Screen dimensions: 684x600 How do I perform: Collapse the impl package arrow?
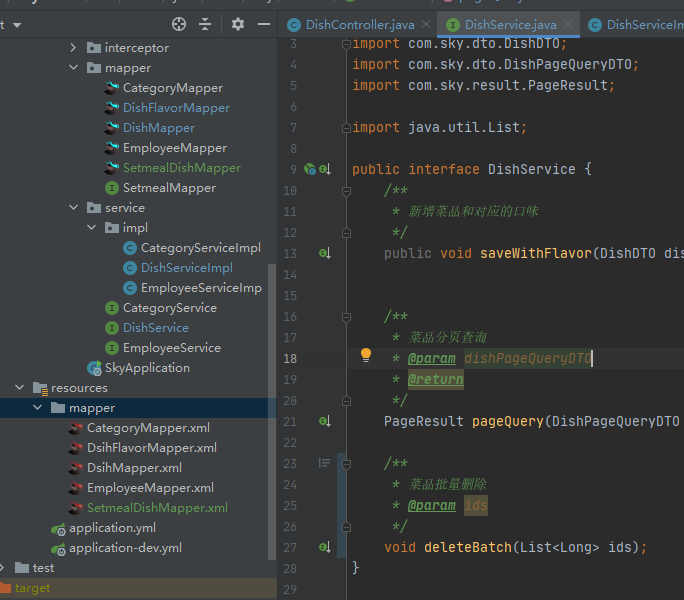(91, 228)
